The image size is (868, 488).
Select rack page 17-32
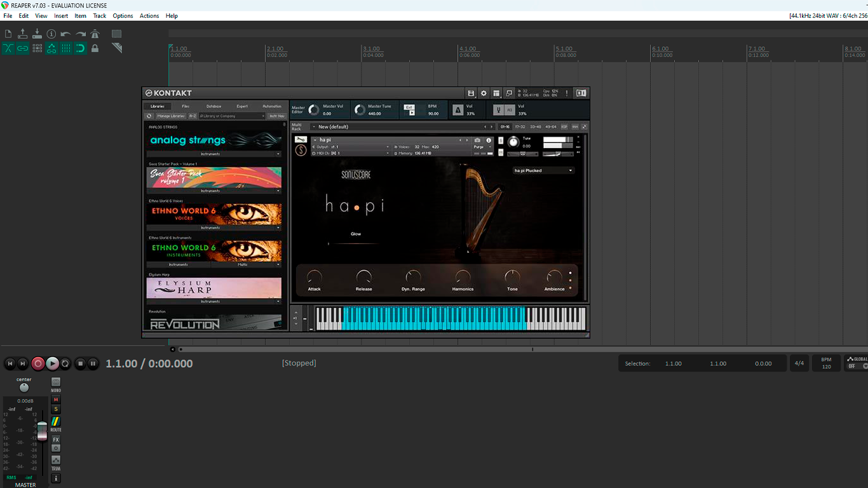click(520, 126)
